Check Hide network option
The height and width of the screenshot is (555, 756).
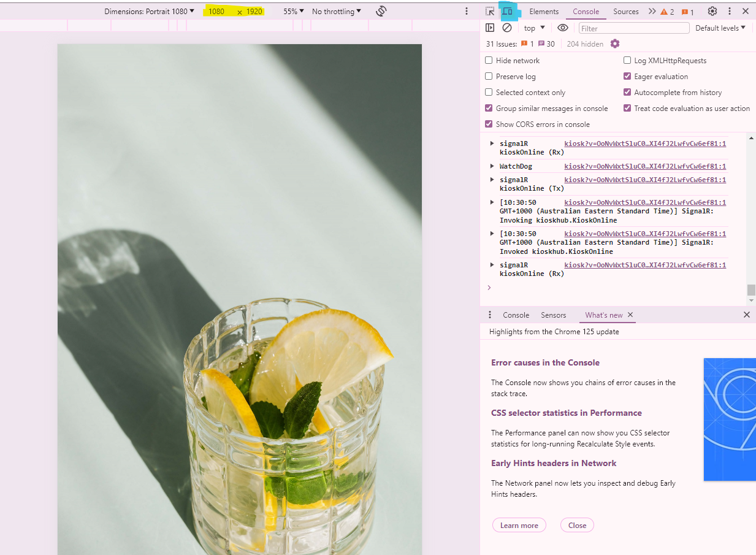pyautogui.click(x=489, y=60)
